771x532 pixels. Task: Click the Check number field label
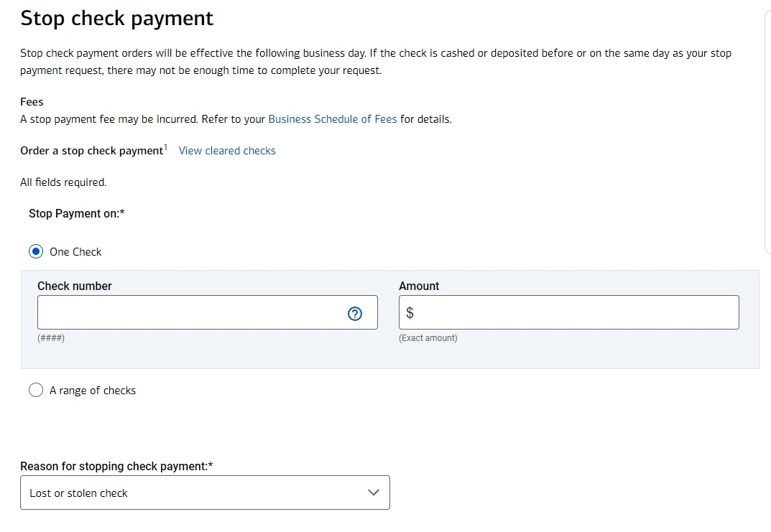[x=75, y=286]
